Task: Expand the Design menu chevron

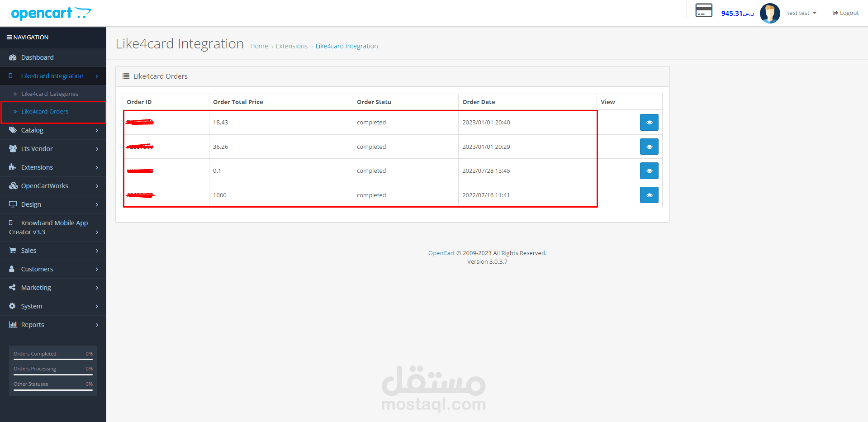Action: pyautogui.click(x=97, y=205)
